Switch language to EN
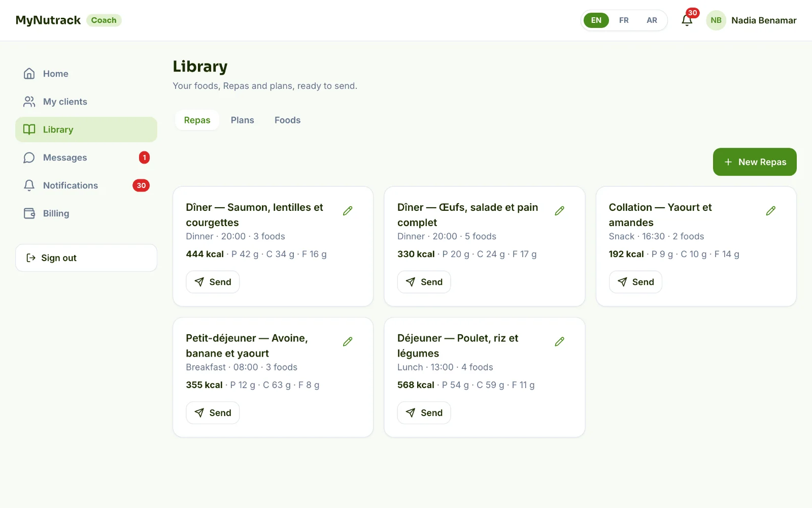812x508 pixels. pos(596,20)
